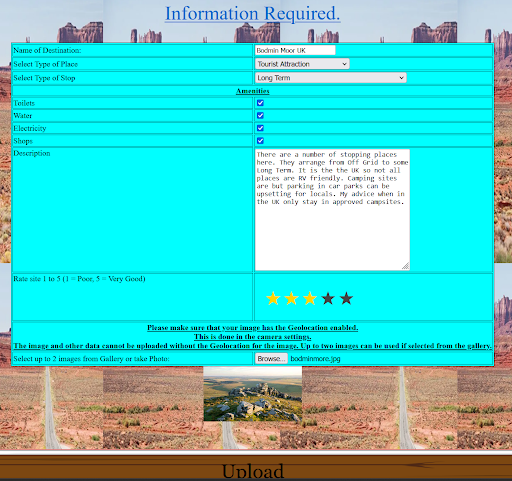Click the Amenities heading
This screenshot has height=481, width=512.
(x=253, y=91)
